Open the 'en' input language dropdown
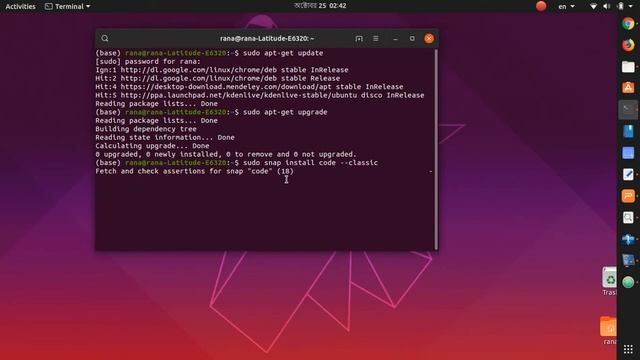 tap(566, 6)
